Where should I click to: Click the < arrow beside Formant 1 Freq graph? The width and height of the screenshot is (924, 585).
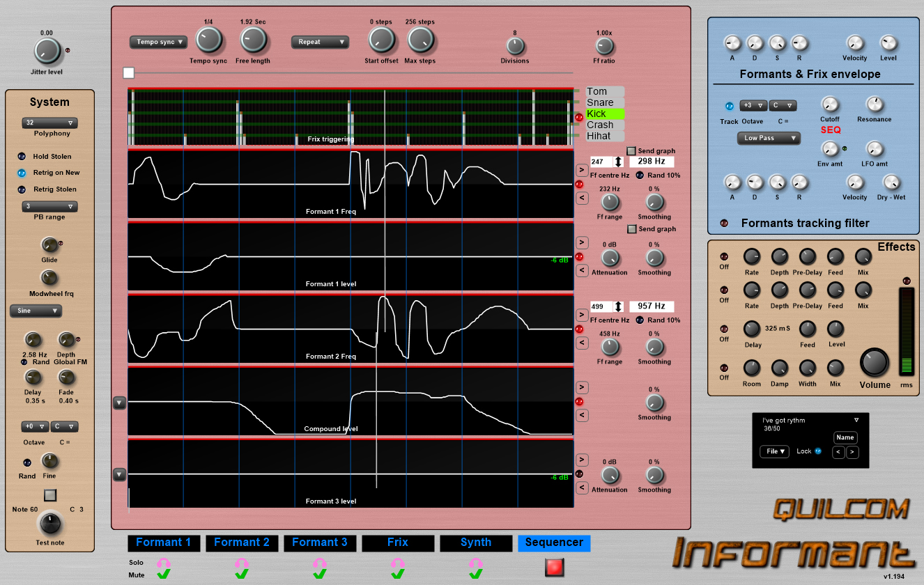tap(582, 198)
